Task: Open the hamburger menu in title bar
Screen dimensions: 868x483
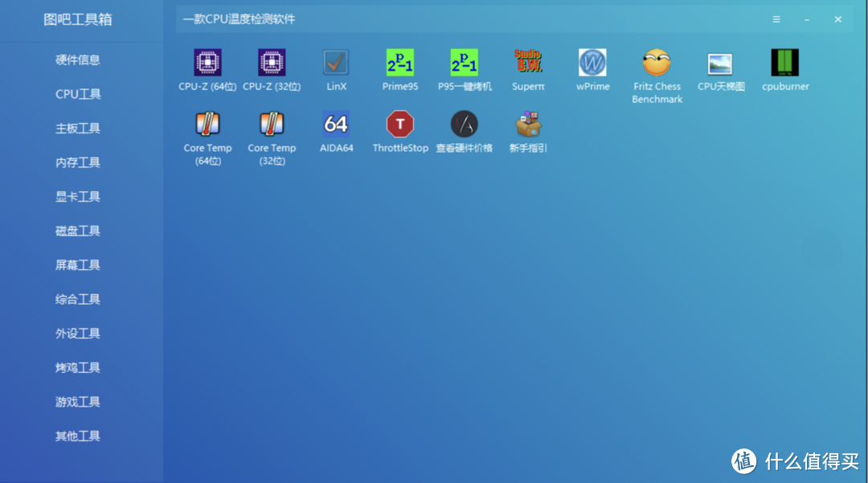Action: (776, 19)
